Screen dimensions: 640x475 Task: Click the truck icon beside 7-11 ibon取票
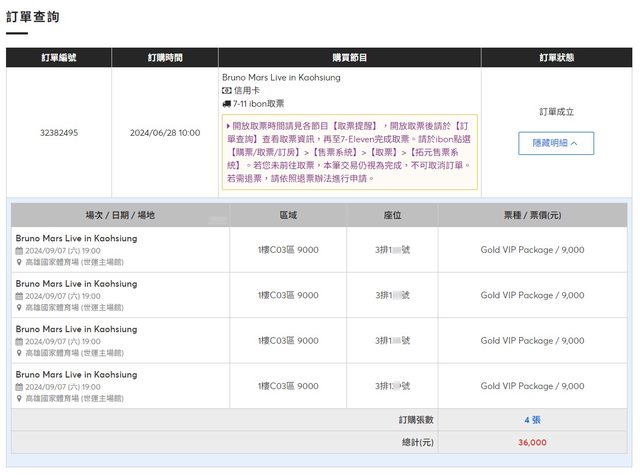click(x=226, y=103)
